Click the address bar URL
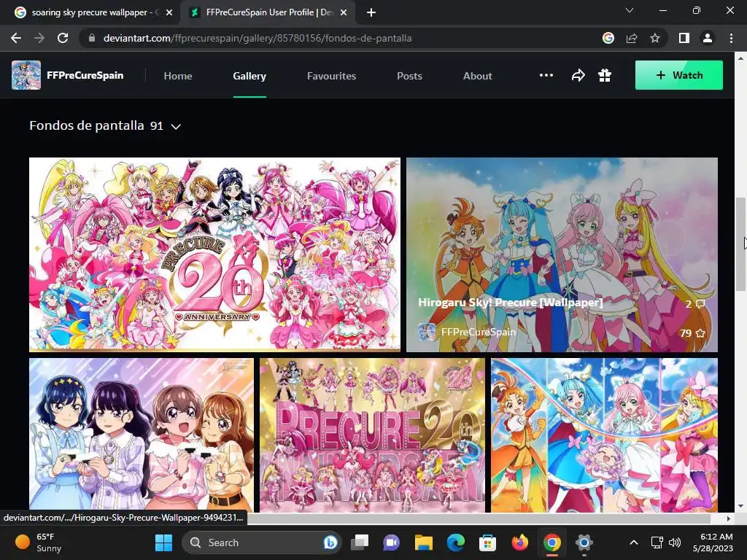The image size is (747, 560). coord(258,38)
